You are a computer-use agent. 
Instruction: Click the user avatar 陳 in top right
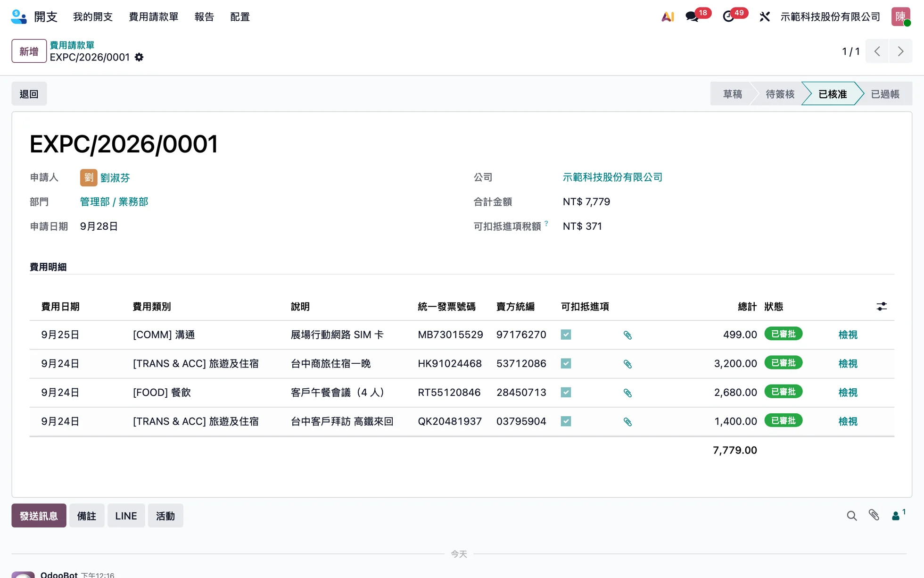(x=900, y=17)
